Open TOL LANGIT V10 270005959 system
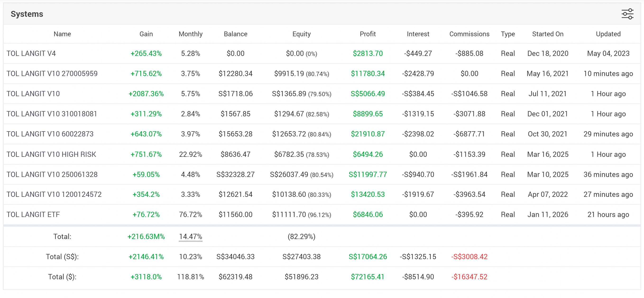The width and height of the screenshot is (644, 298). (52, 74)
